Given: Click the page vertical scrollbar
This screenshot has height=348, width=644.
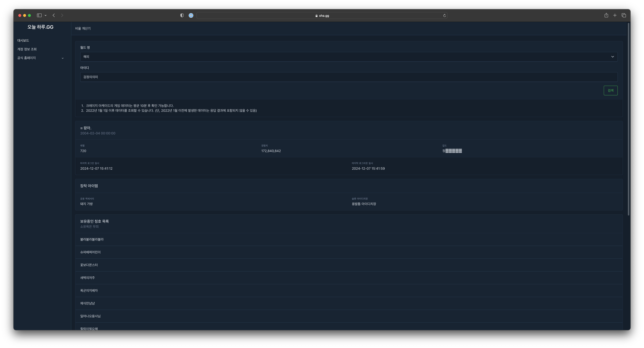Looking at the screenshot, I should pos(628,119).
